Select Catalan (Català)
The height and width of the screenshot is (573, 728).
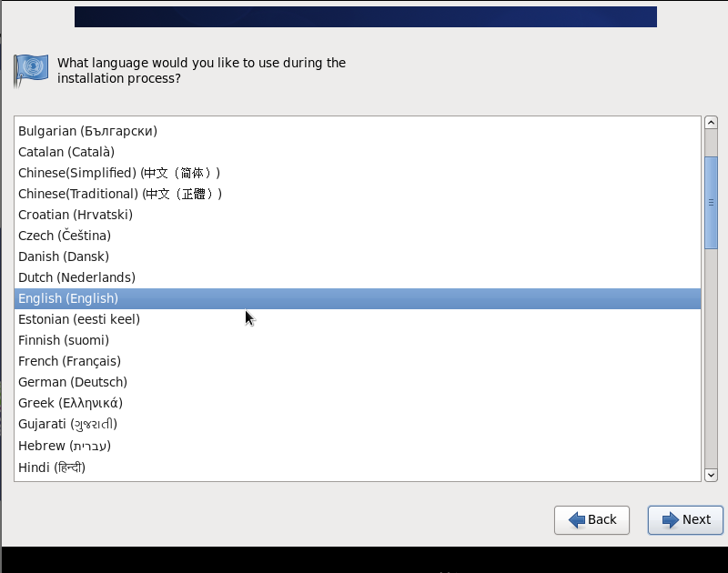[x=358, y=152]
